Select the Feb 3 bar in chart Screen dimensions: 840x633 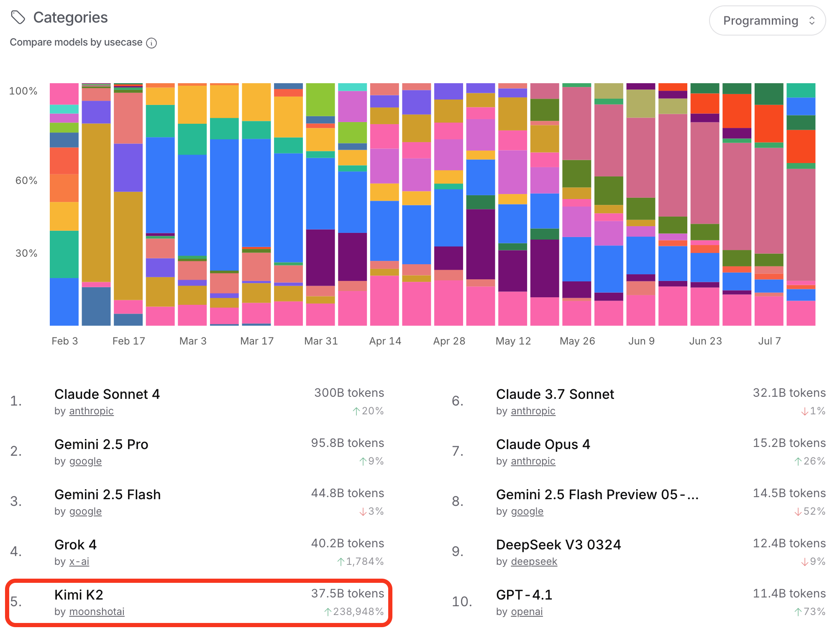click(64, 204)
